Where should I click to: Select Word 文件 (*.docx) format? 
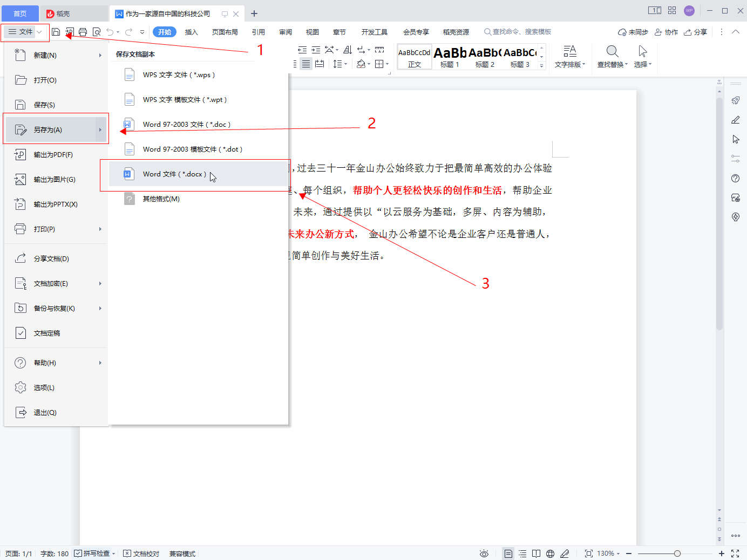click(199, 174)
